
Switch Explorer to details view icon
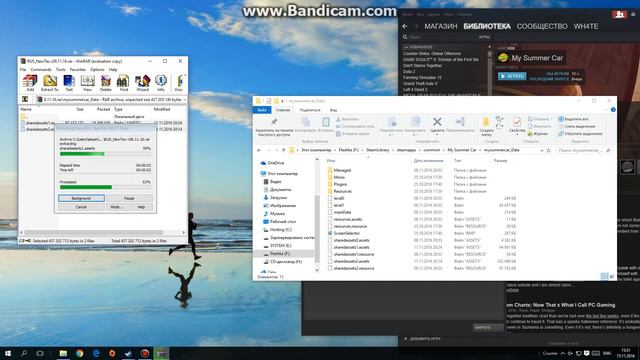coord(604,276)
